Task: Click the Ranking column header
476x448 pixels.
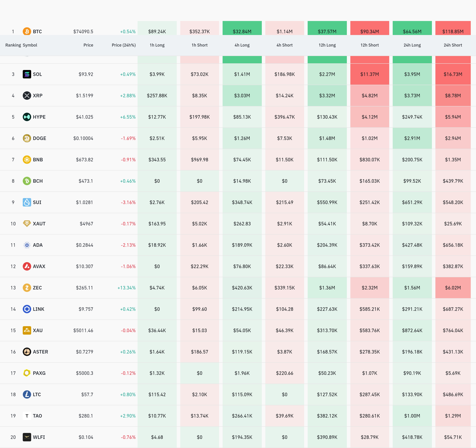Action: (13, 45)
